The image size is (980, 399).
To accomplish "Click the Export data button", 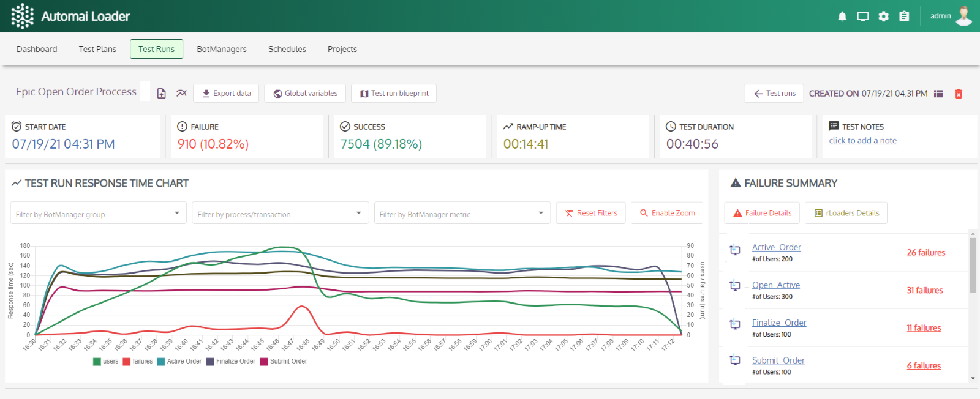I will [x=226, y=94].
